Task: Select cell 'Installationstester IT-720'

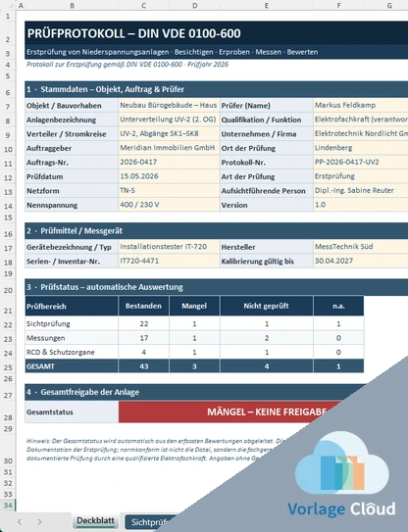Action: (x=169, y=247)
